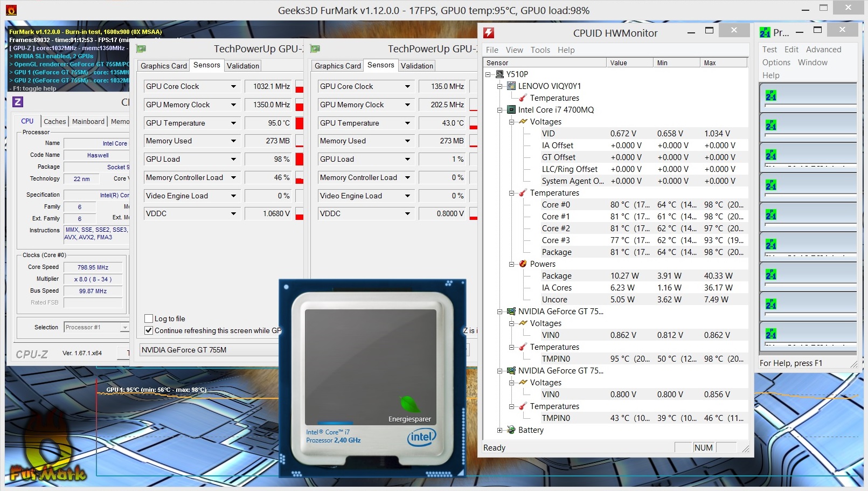Screen dimensions: 868x491
Task: Click the red lightning HWMonitor title bar icon
Action: (489, 33)
